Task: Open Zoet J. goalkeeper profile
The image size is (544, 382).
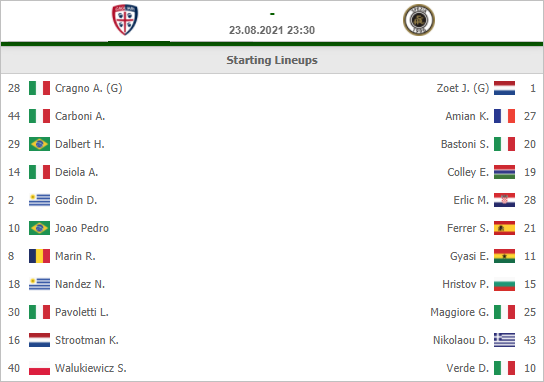Action: tap(463, 88)
